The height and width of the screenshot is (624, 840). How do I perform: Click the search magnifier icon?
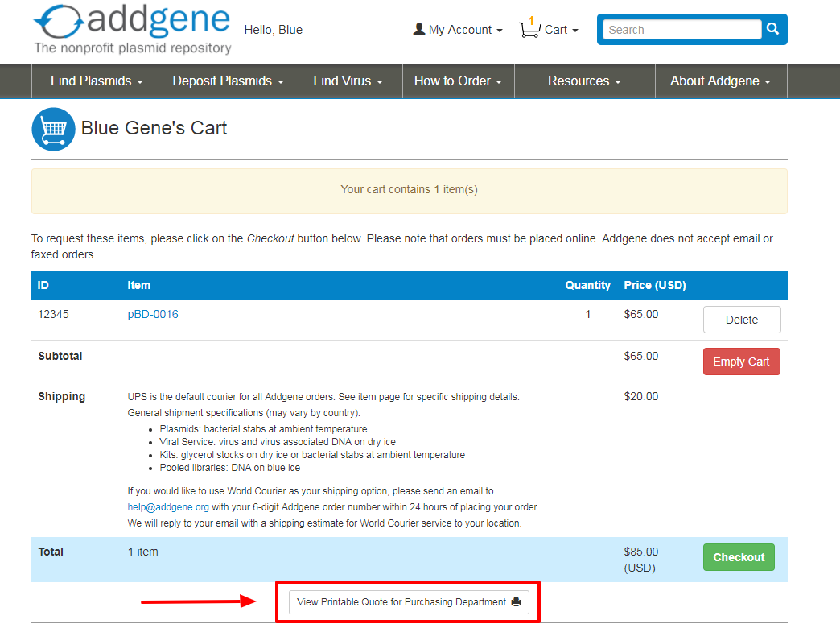(772, 29)
